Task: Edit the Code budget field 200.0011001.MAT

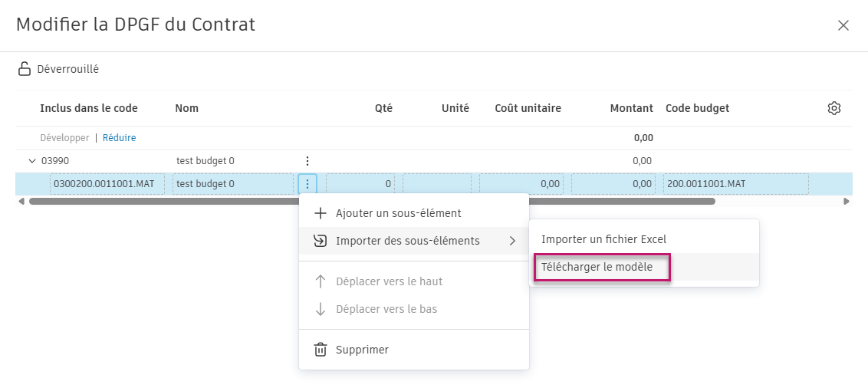Action: click(735, 184)
